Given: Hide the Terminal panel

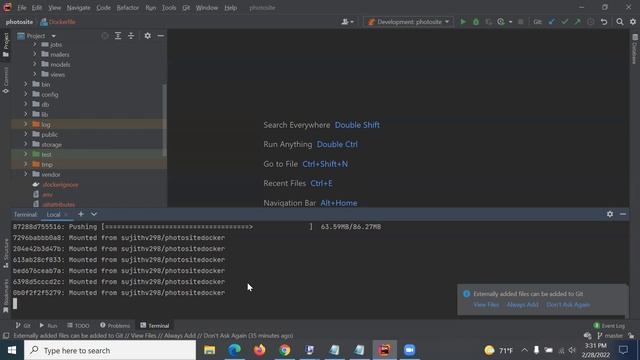Looking at the screenshot, I should 623,214.
